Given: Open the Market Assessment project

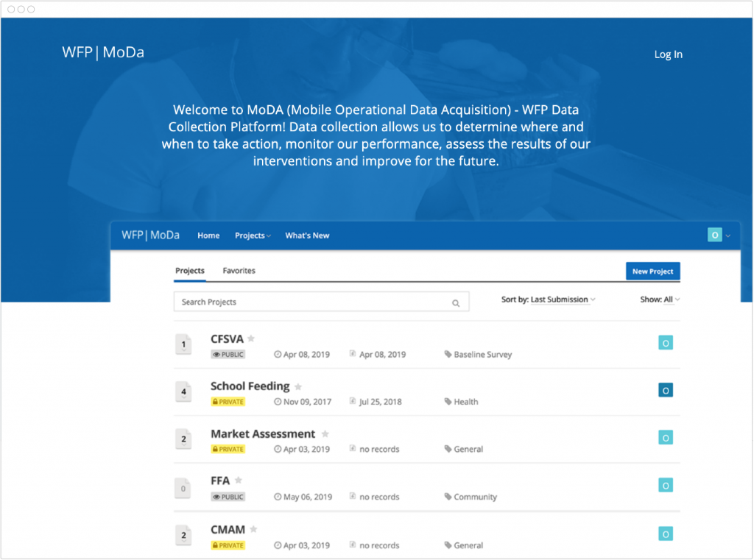Looking at the screenshot, I should point(263,433).
